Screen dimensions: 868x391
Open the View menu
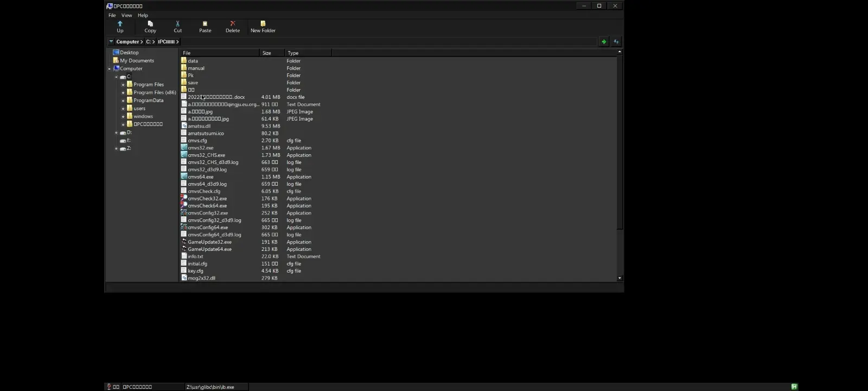(x=126, y=15)
